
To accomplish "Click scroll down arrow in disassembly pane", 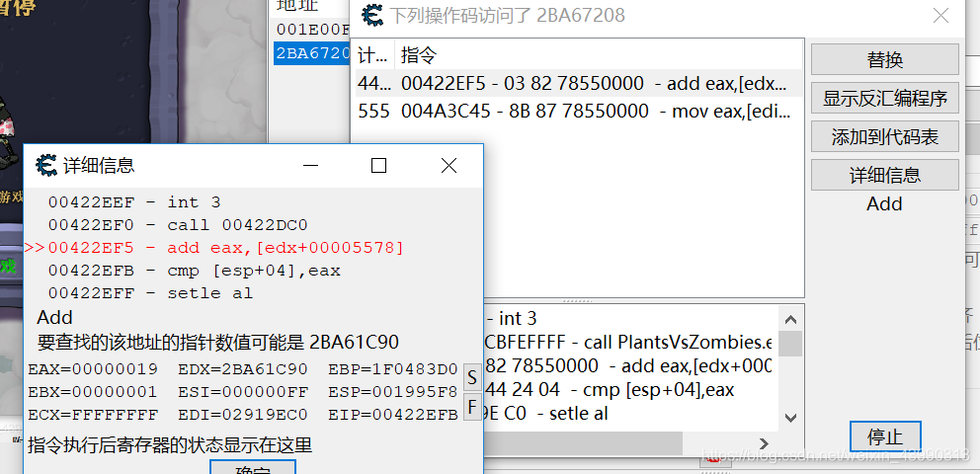I will tap(790, 417).
